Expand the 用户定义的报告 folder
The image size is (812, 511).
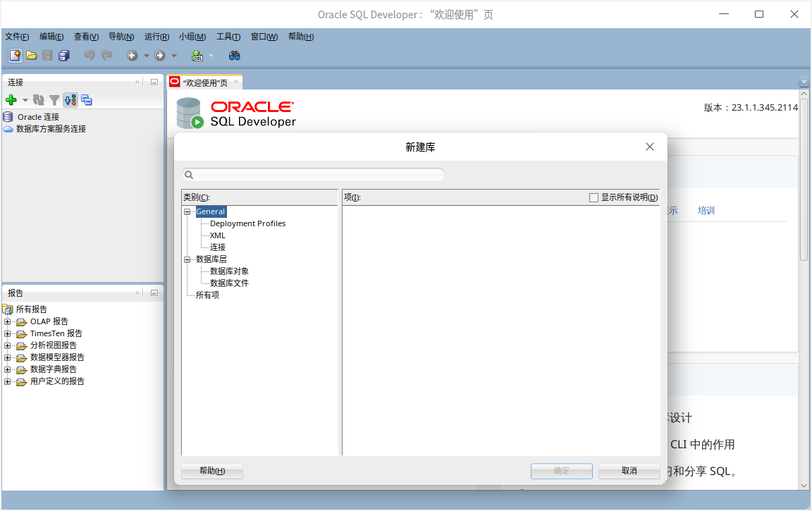[7, 381]
